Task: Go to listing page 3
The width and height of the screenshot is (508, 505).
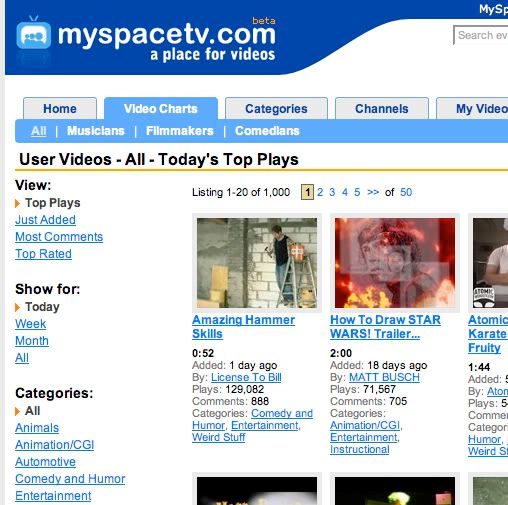Action: (x=332, y=192)
